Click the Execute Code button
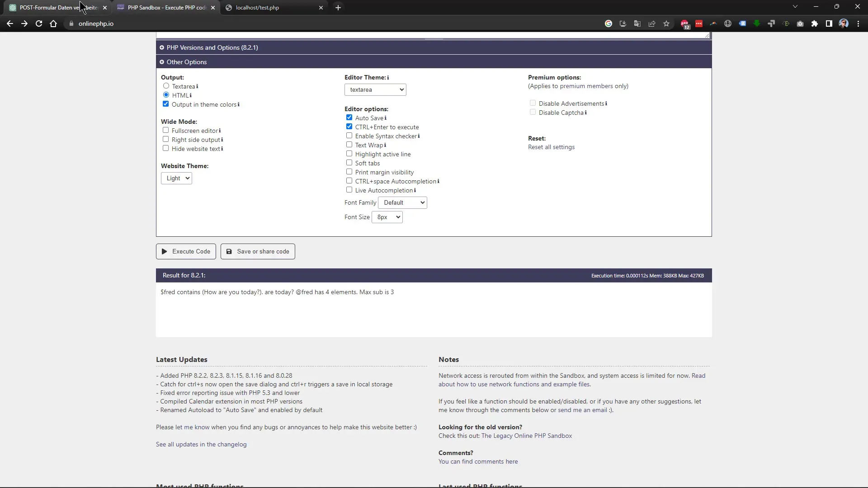 (185, 251)
